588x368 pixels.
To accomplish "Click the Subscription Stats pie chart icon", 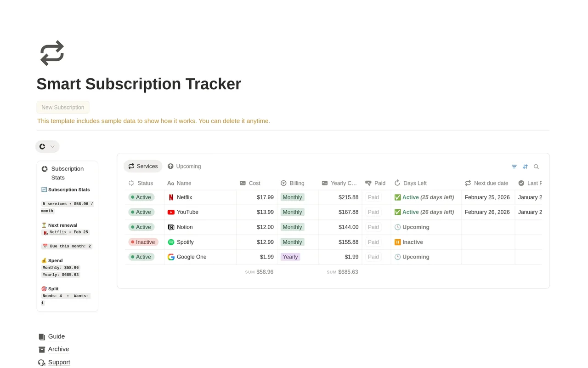I will 45,169.
